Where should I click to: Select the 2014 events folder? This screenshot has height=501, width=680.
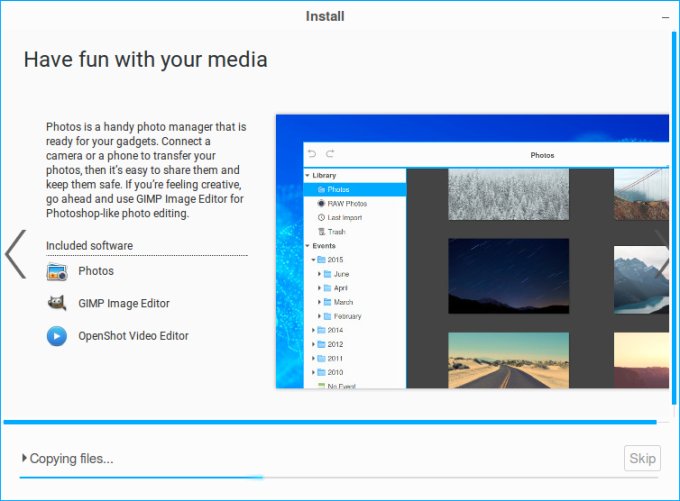[335, 330]
